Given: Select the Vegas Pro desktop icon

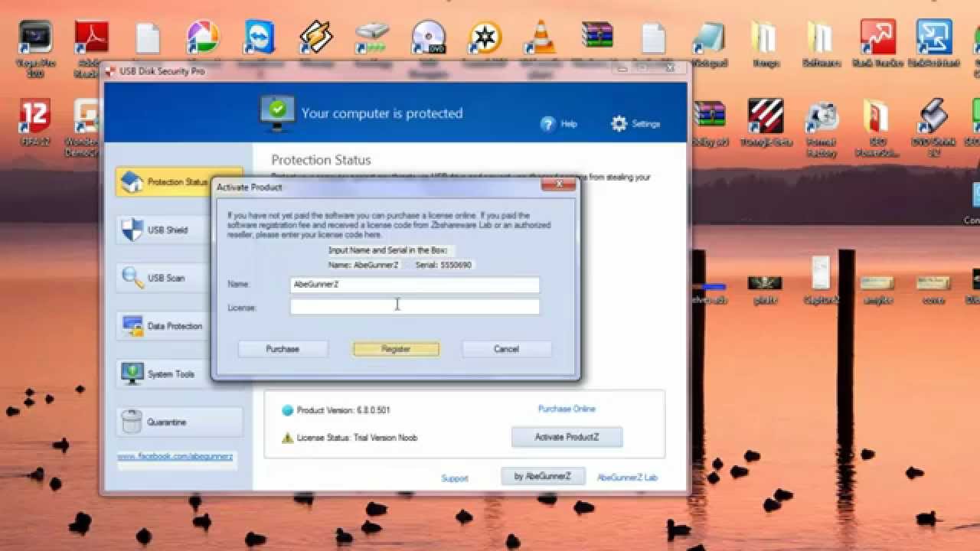Looking at the screenshot, I should point(35,38).
